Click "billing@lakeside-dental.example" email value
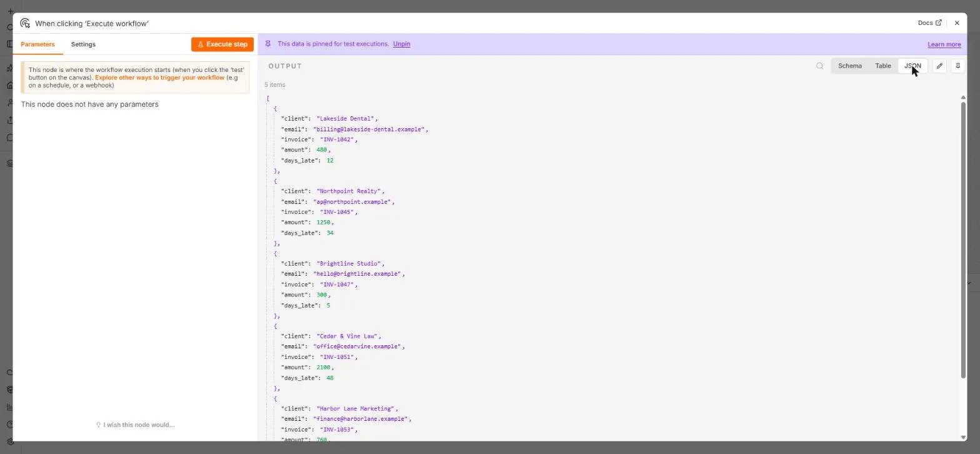Image resolution: width=980 pixels, height=454 pixels. tap(369, 129)
